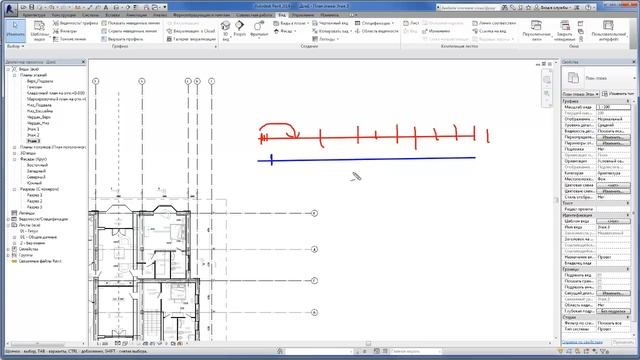Open Пользовательский интерфейс user interface menu
Screen dimensions: 640x360
pyautogui.click(x=608, y=31)
